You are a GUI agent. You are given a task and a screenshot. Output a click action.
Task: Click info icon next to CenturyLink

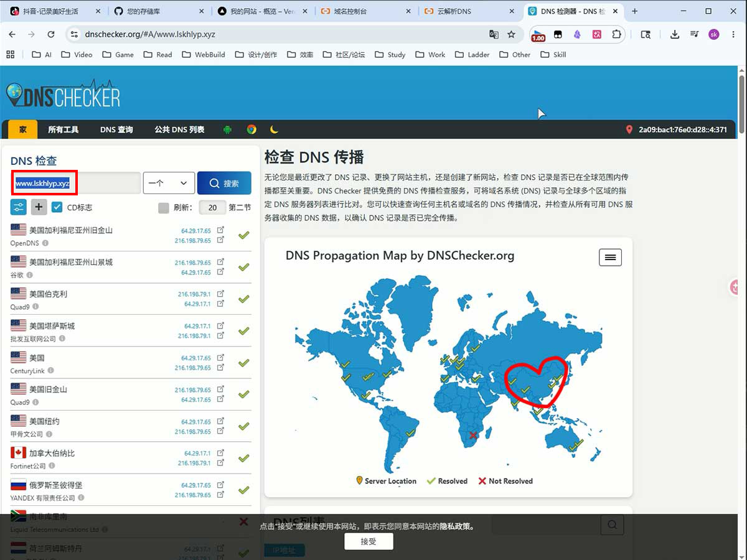(x=52, y=371)
